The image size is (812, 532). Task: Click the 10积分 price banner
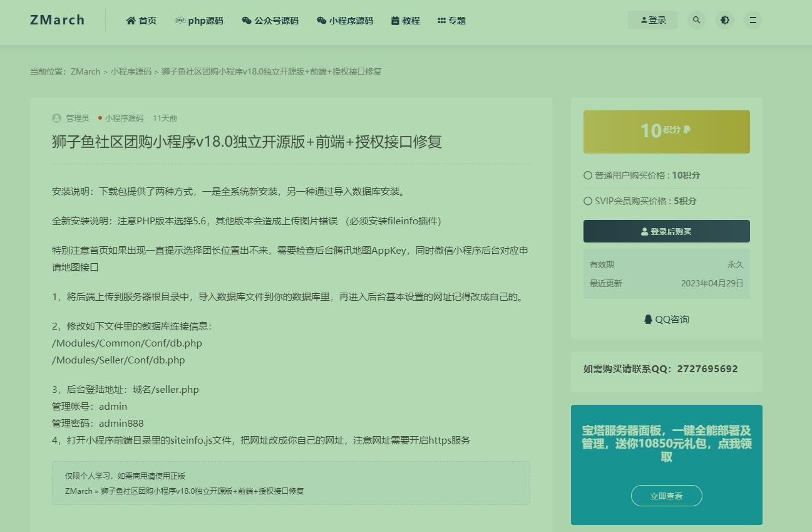(666, 132)
